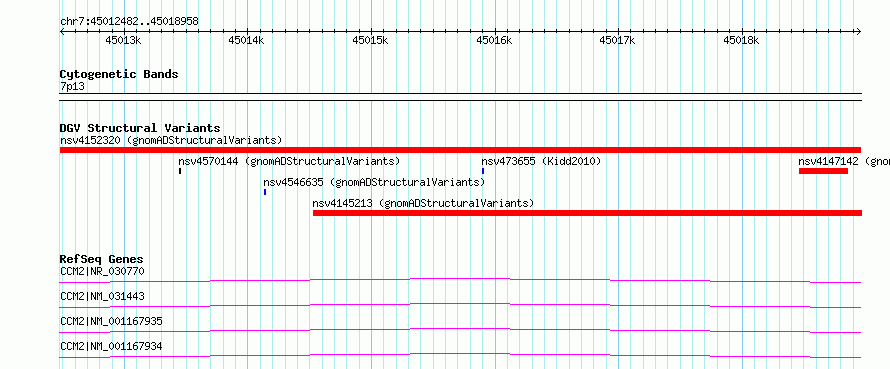Click the small black nsv4570144 marker

coord(180,171)
